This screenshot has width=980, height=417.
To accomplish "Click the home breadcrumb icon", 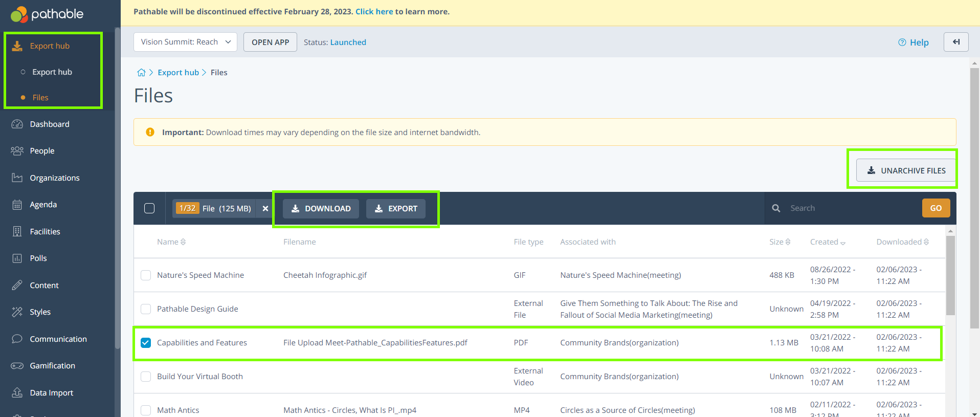I will 141,73.
